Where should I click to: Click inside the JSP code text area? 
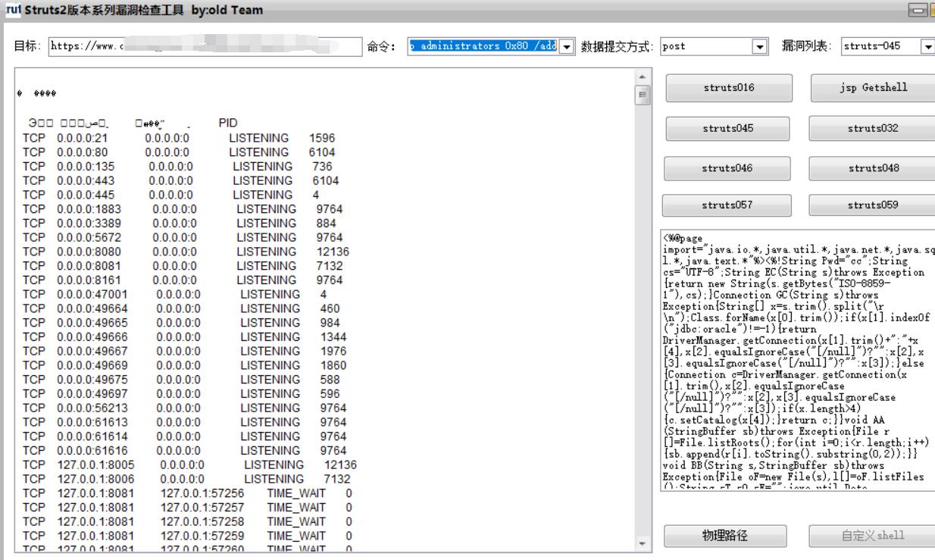tap(797, 359)
